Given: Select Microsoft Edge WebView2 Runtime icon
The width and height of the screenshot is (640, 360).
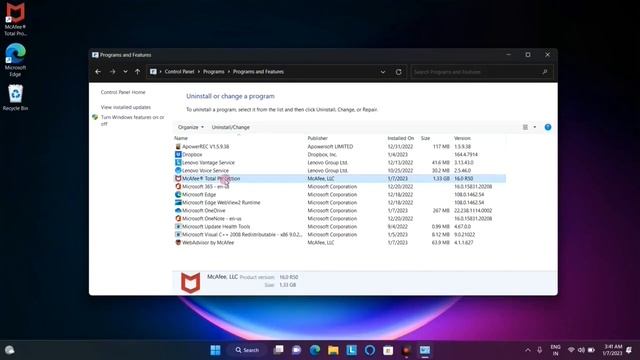Looking at the screenshot, I should click(178, 202).
